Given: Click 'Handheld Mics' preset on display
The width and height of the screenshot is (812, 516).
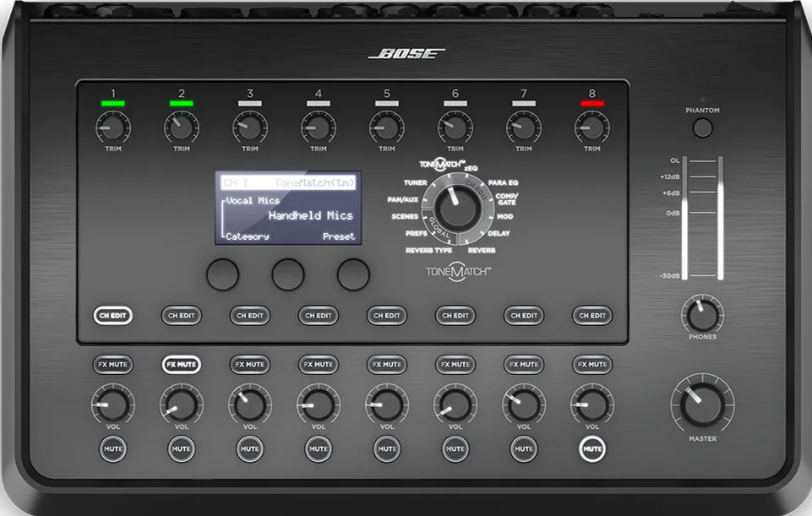Looking at the screenshot, I should click(310, 215).
